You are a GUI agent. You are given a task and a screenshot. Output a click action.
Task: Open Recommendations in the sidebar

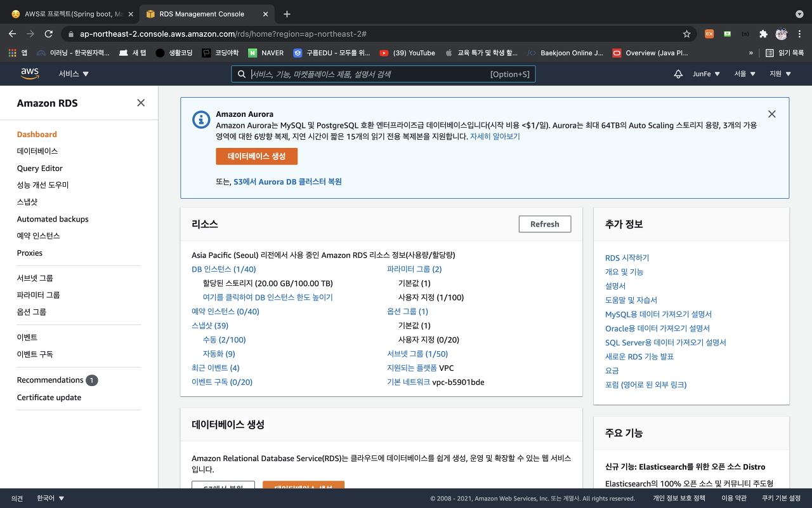click(50, 380)
